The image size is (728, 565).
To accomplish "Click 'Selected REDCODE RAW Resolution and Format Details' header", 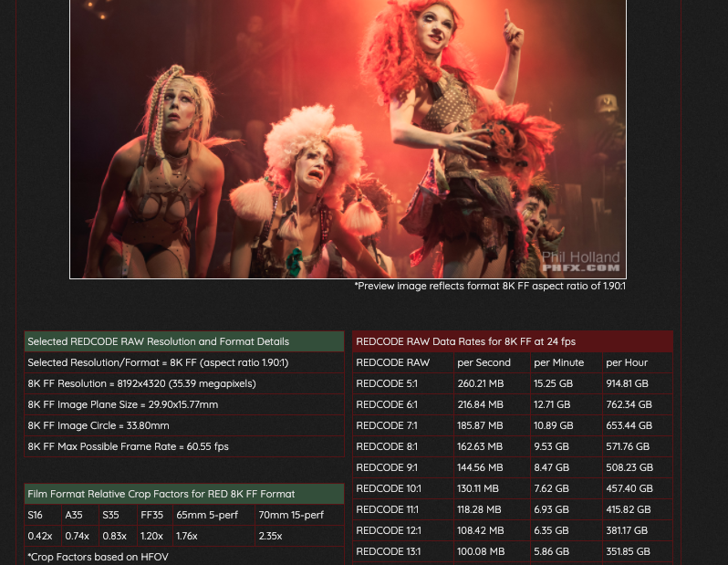I will pos(184,341).
